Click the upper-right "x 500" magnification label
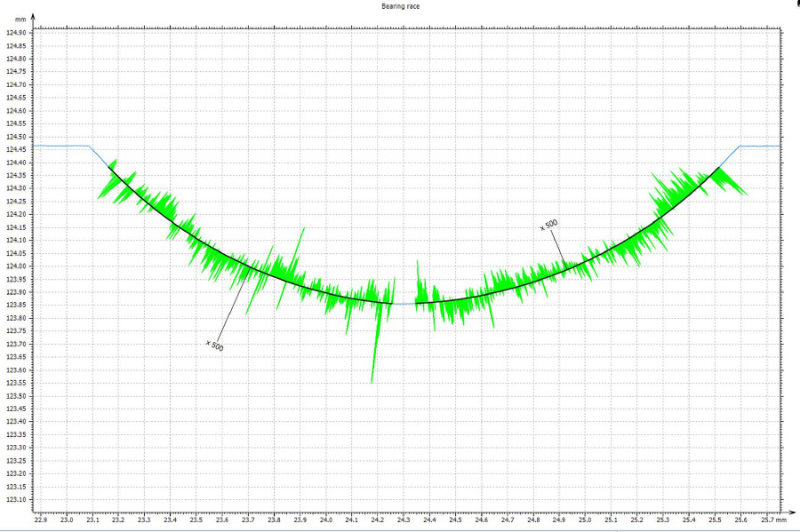The image size is (800, 532). [x=549, y=226]
